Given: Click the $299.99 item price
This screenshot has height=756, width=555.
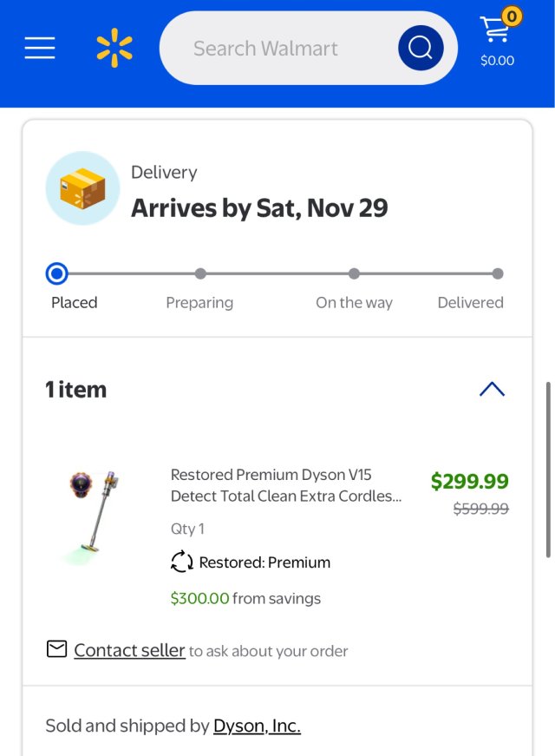Looking at the screenshot, I should pyautogui.click(x=469, y=481).
